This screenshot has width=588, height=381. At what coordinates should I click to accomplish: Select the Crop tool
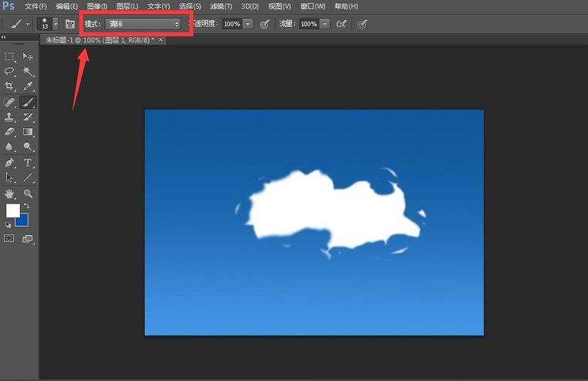(10, 86)
